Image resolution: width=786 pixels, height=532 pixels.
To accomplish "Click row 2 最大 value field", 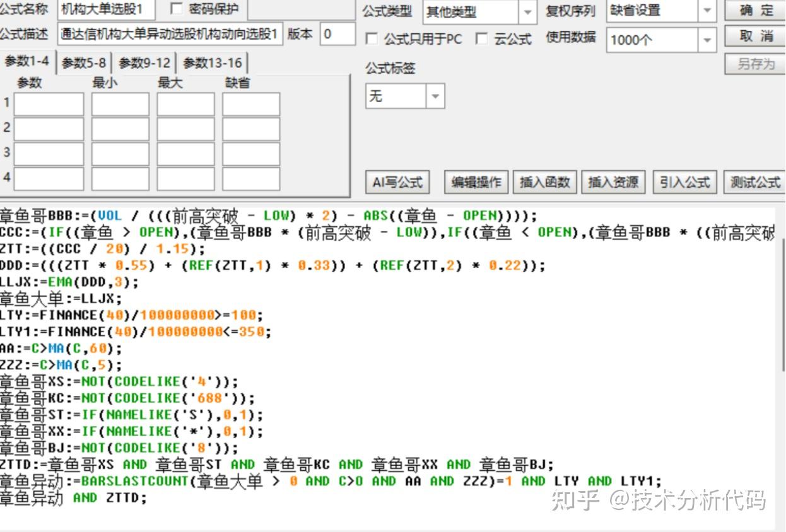I will pyautogui.click(x=185, y=129).
